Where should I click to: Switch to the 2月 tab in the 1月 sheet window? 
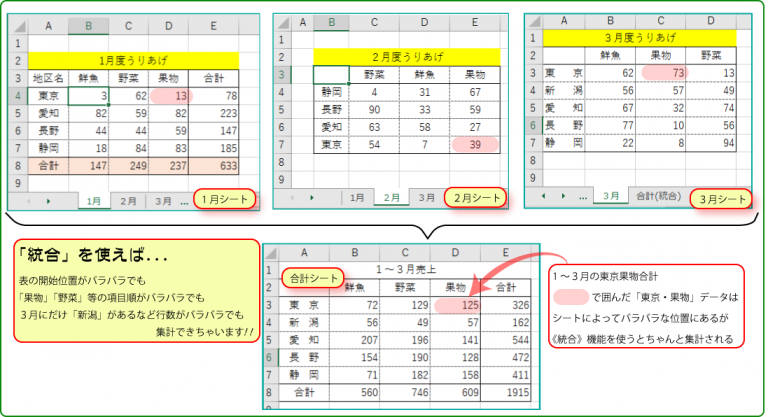(128, 201)
